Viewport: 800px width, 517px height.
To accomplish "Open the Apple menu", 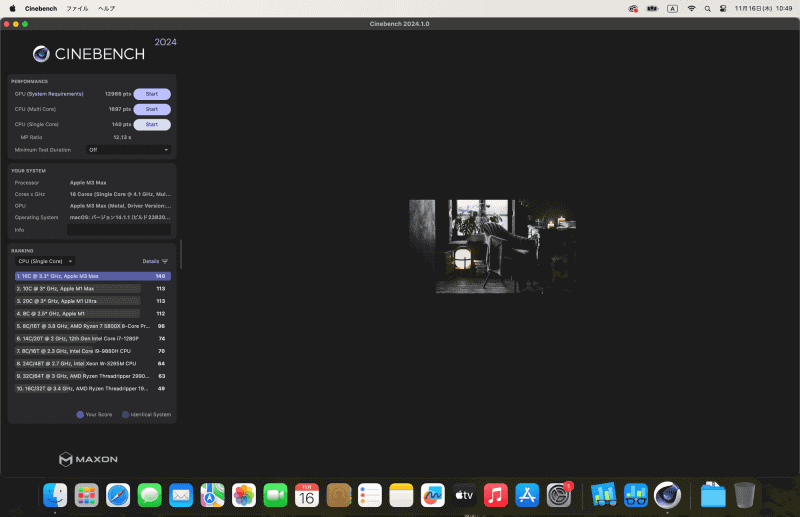I will 13,8.
